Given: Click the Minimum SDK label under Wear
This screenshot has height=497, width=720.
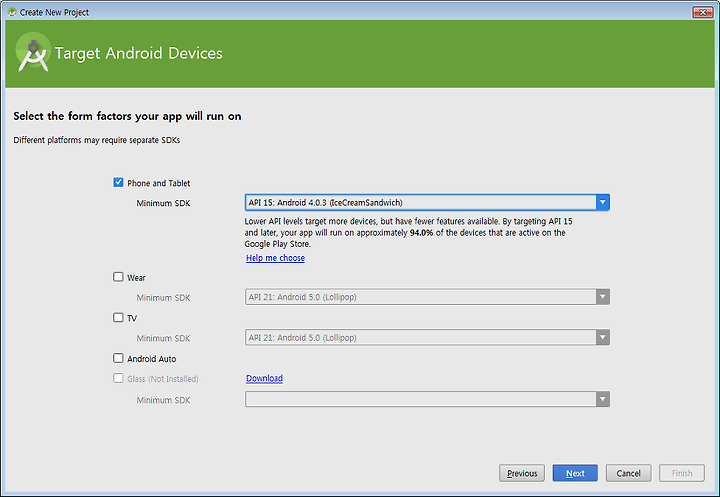Looking at the screenshot, I should click(x=163, y=298).
